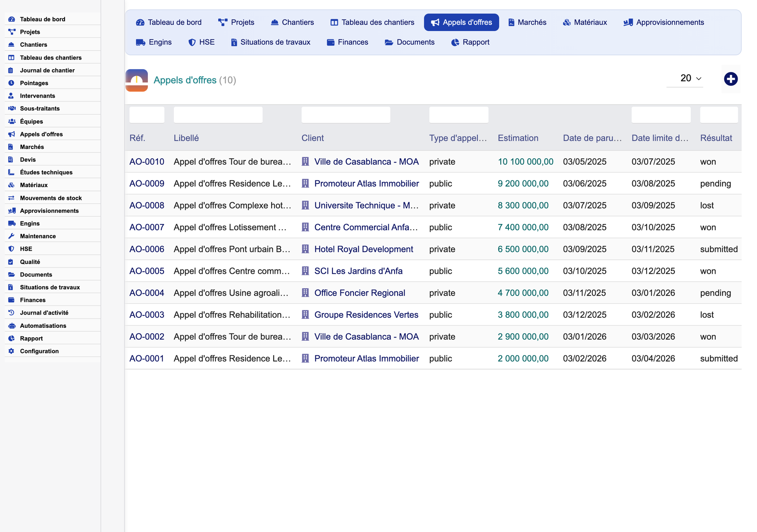Open client Office Foncier Regional

click(x=360, y=293)
